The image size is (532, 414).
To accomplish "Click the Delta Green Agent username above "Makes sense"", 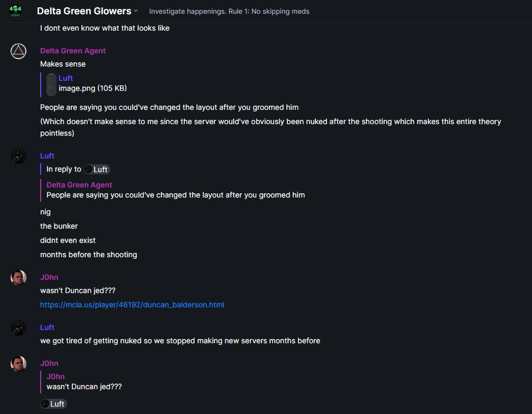I will pyautogui.click(x=73, y=51).
